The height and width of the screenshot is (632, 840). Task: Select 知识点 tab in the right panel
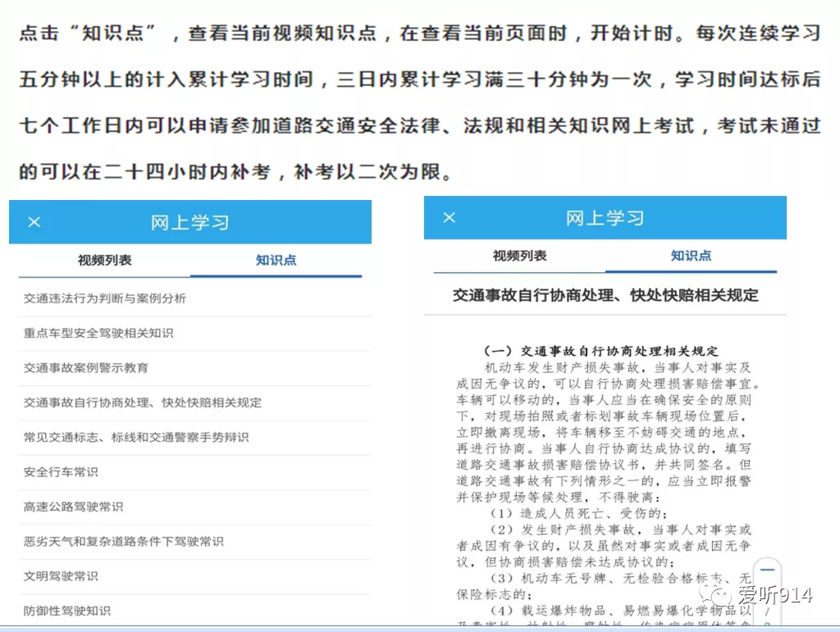[x=691, y=256]
